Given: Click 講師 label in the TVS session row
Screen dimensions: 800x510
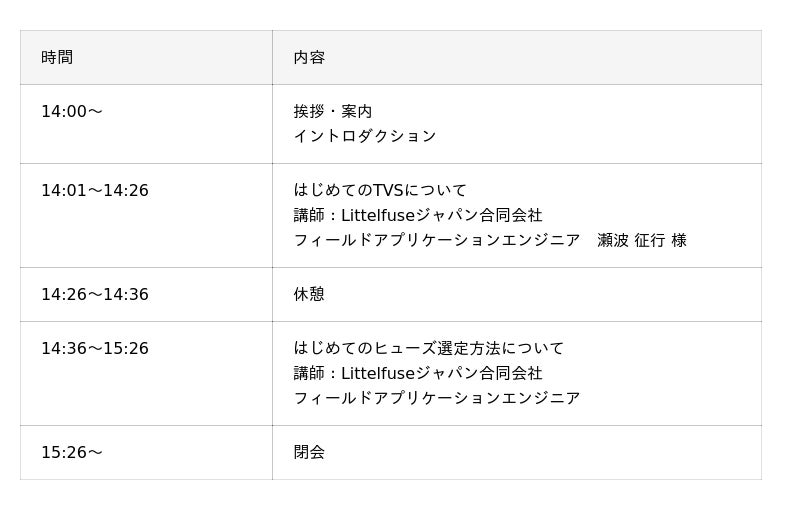Looking at the screenshot, I should pyautogui.click(x=309, y=215).
